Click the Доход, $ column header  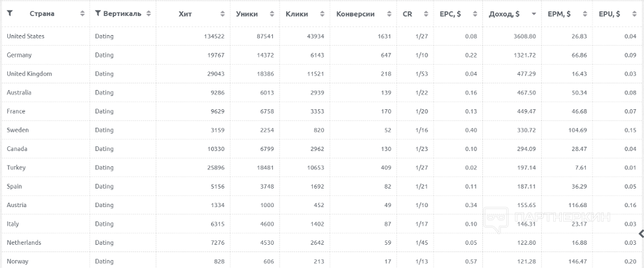[504, 14]
